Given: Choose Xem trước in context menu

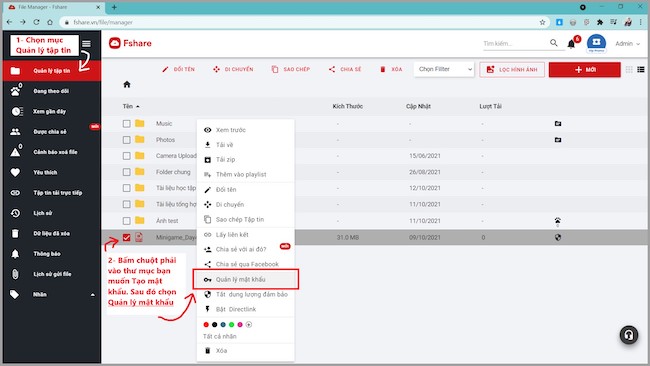Looking at the screenshot, I should (x=245, y=130).
